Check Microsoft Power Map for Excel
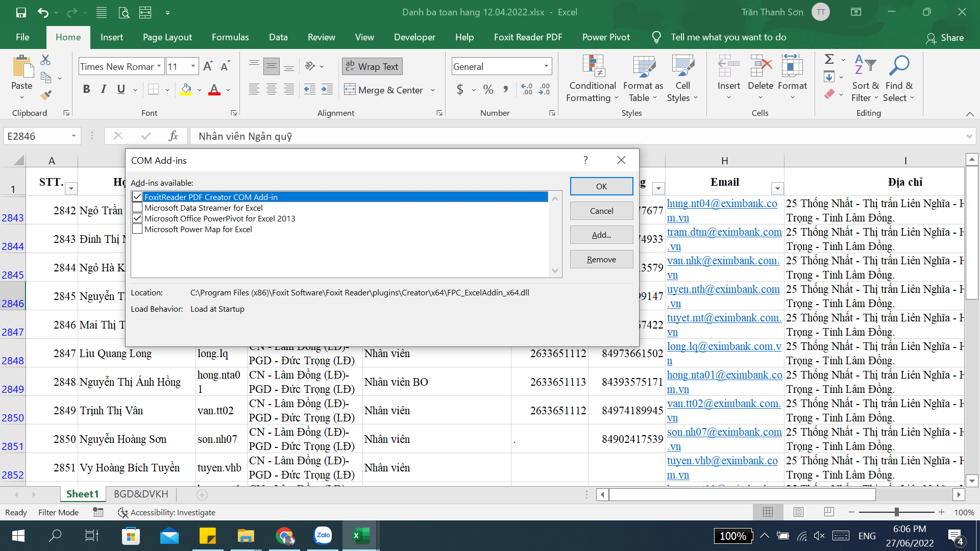The width and height of the screenshot is (980, 551). coord(137,229)
